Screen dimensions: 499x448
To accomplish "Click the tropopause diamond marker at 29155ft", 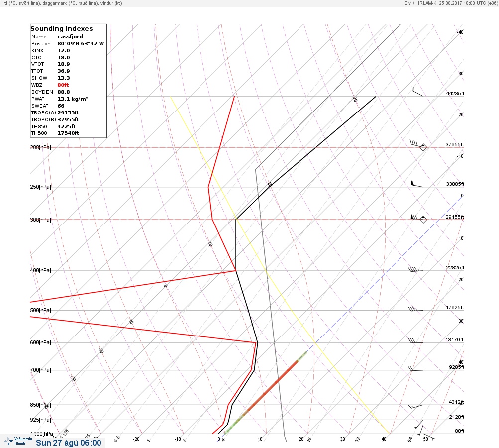I will (423, 220).
